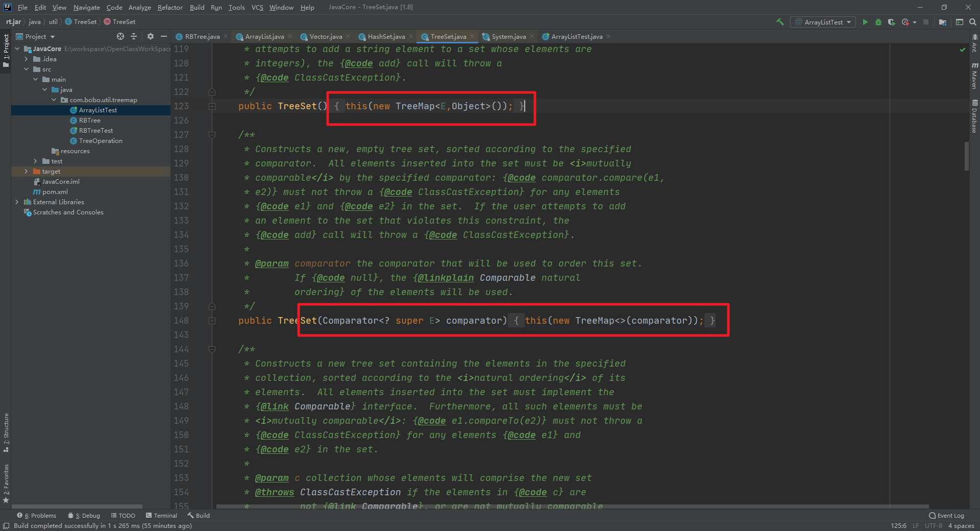Open the TODO tool window
Viewport: 980px width, 531px height.
point(123,515)
